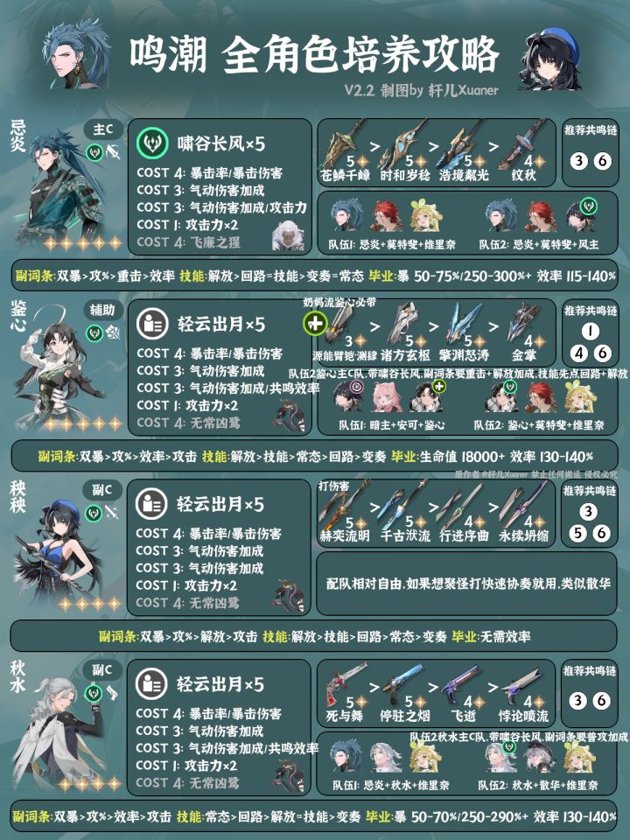630x840 pixels.
Task: Select the 停驻之烟 pistol icon
Action: (405, 684)
